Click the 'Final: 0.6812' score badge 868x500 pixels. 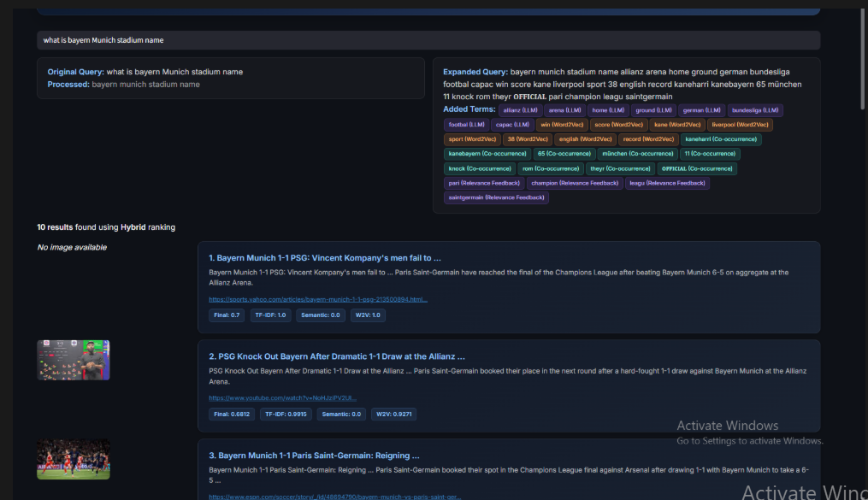tap(232, 414)
